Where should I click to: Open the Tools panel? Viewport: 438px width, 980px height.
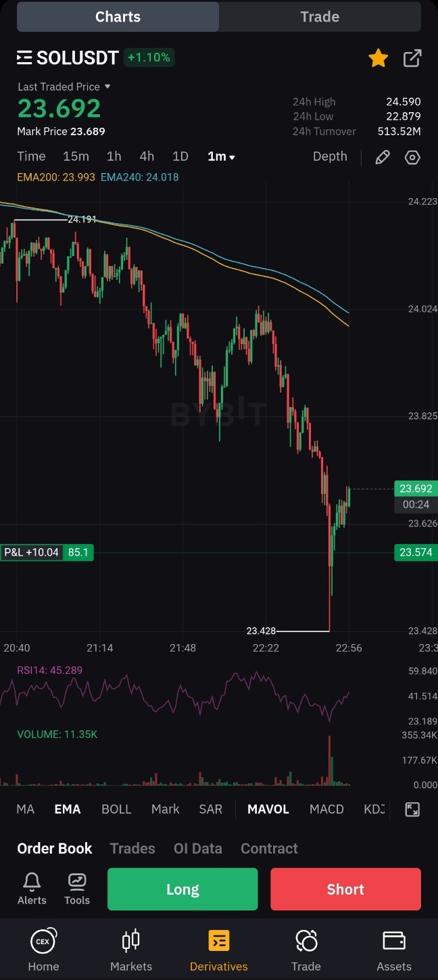click(x=77, y=888)
